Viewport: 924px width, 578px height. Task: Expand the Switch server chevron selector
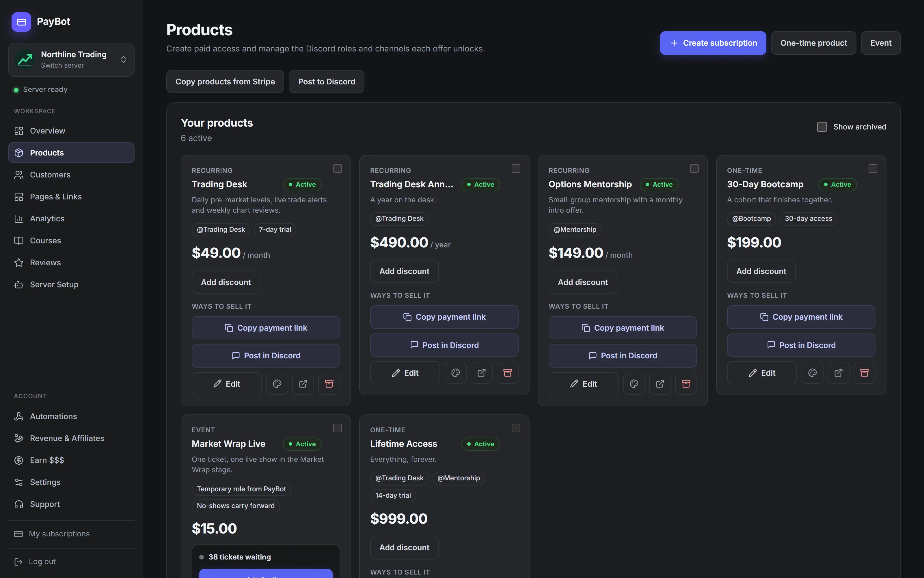point(123,60)
